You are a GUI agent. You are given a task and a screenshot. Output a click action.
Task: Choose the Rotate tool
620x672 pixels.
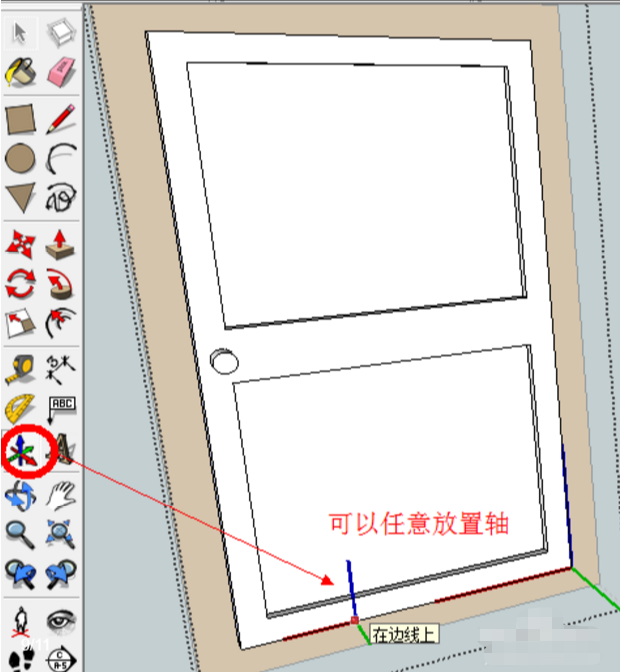point(20,284)
